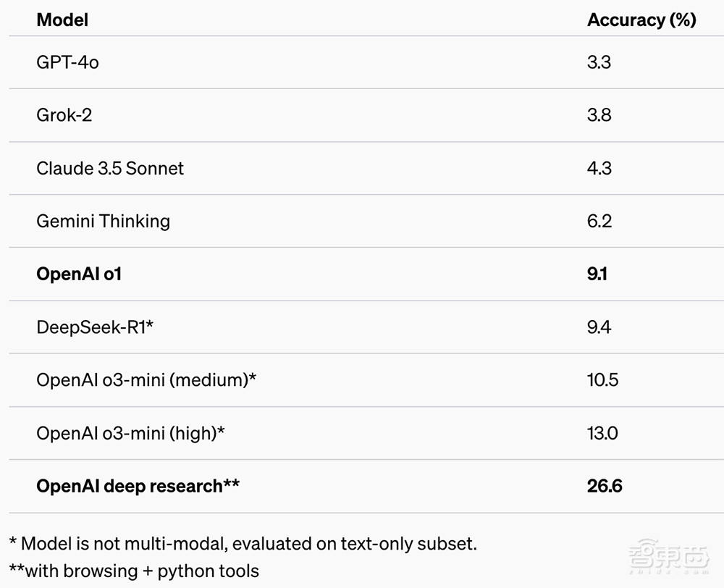Image resolution: width=724 pixels, height=588 pixels.
Task: Click the browsing + python tools footnote
Action: coord(134,571)
